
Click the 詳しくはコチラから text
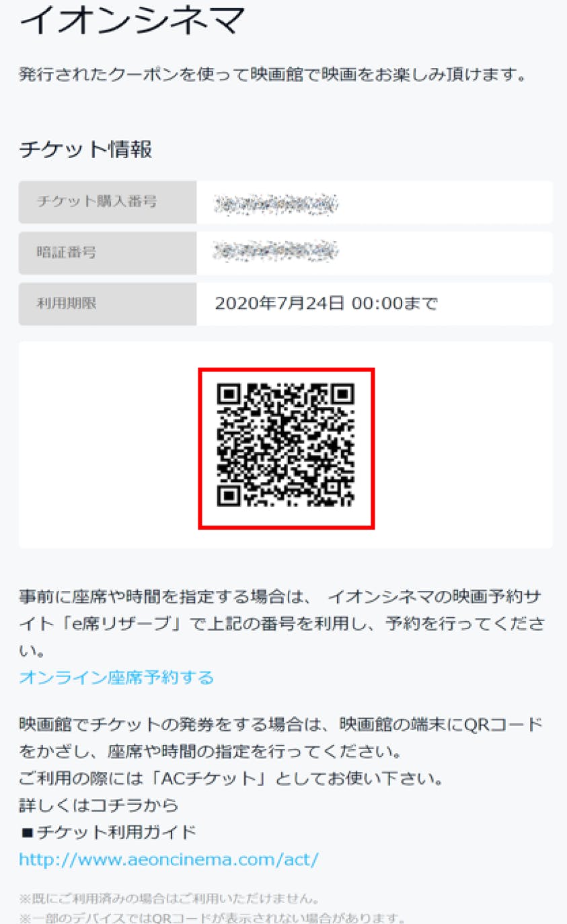tap(99, 806)
